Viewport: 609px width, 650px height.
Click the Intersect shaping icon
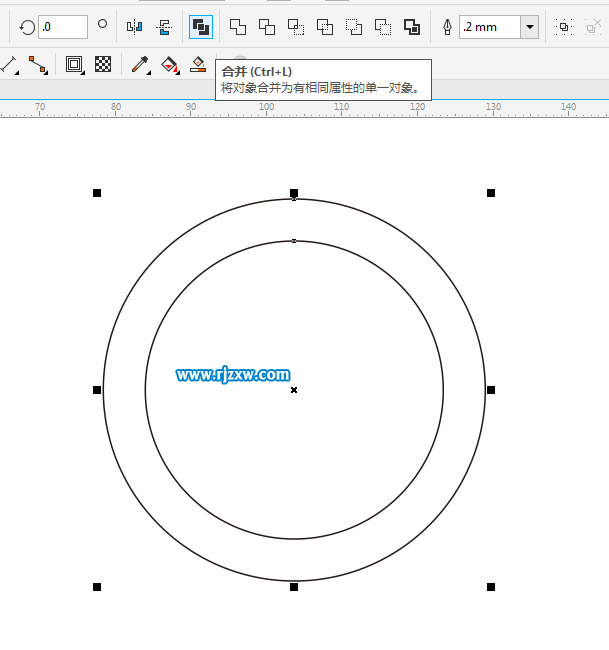(296, 27)
